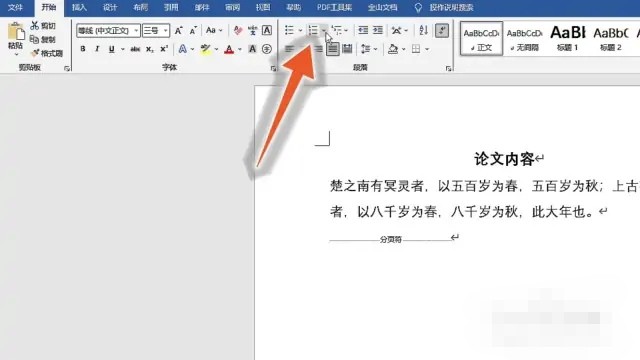
Task: Switch to the 插入 tab
Action: [79, 8]
